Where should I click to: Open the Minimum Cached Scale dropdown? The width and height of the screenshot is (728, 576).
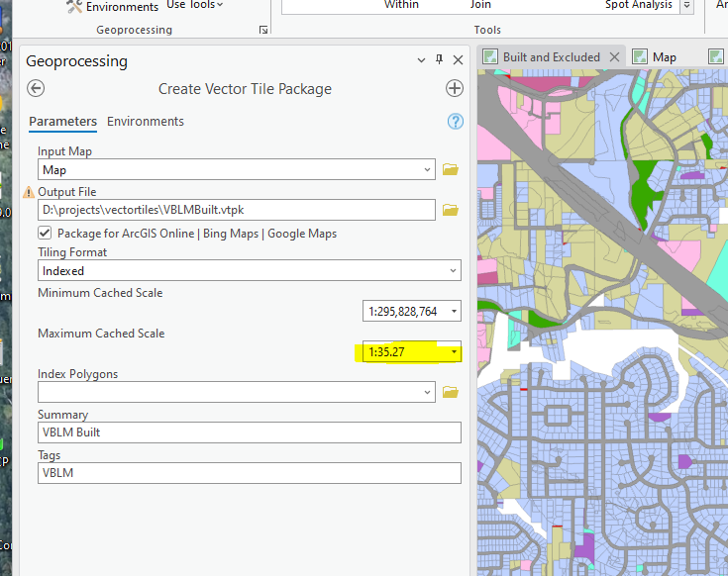click(454, 312)
